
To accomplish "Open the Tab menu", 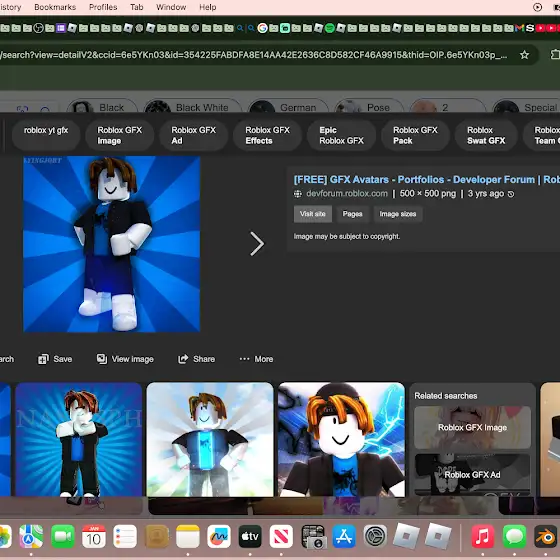I will pyautogui.click(x=136, y=7).
